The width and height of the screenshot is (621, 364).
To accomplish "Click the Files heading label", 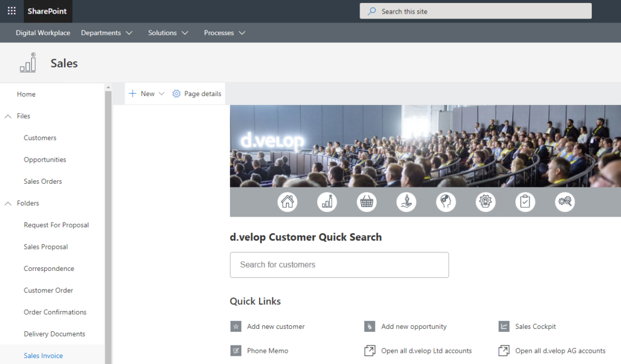I will click(23, 116).
